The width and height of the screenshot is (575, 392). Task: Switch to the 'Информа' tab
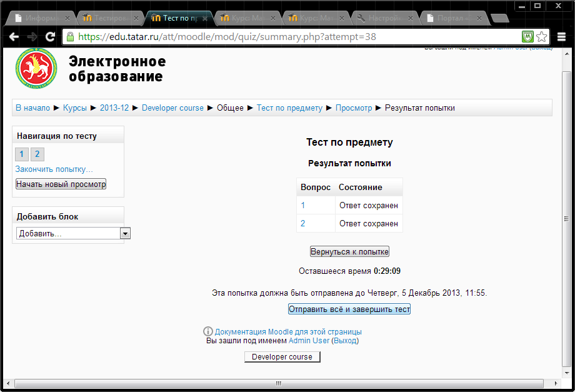[41, 18]
